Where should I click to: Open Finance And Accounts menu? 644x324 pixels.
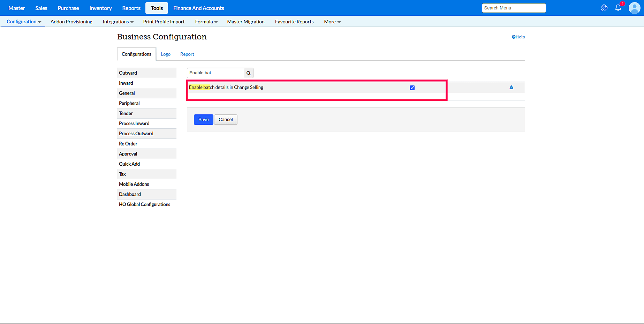click(199, 8)
